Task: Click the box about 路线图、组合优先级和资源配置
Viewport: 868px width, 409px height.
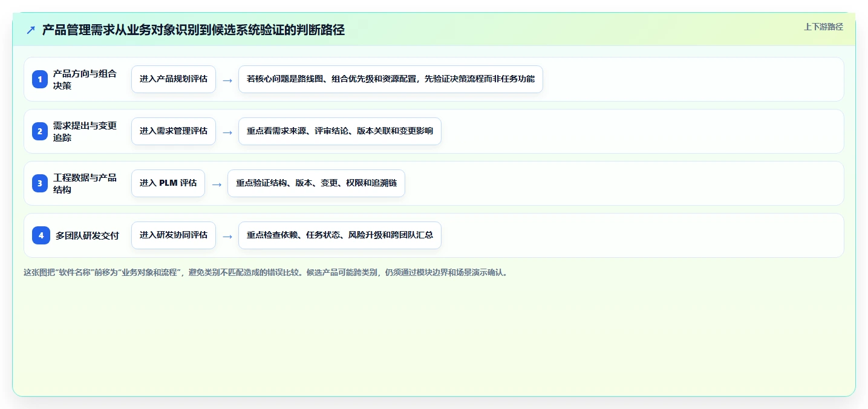Action: [x=391, y=79]
